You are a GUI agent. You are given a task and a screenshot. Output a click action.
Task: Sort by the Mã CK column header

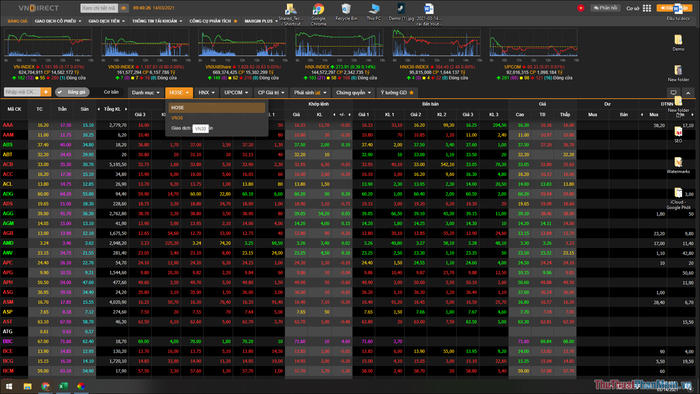click(14, 109)
